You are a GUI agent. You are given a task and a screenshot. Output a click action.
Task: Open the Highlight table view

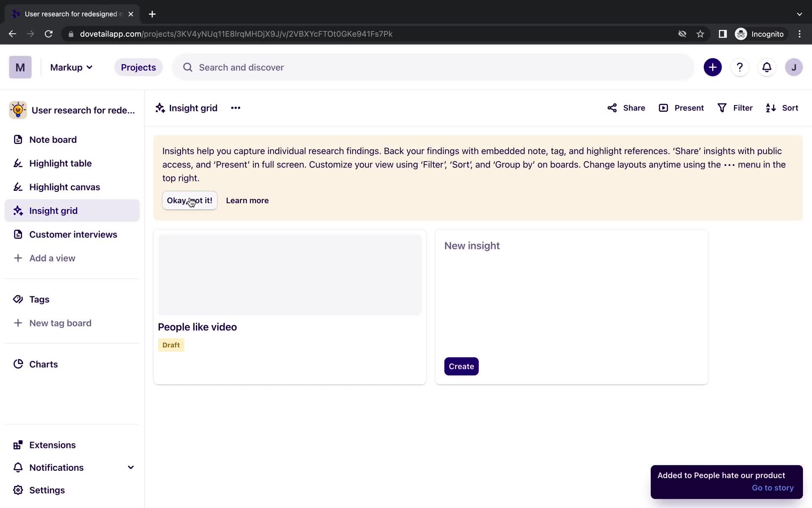pos(60,163)
